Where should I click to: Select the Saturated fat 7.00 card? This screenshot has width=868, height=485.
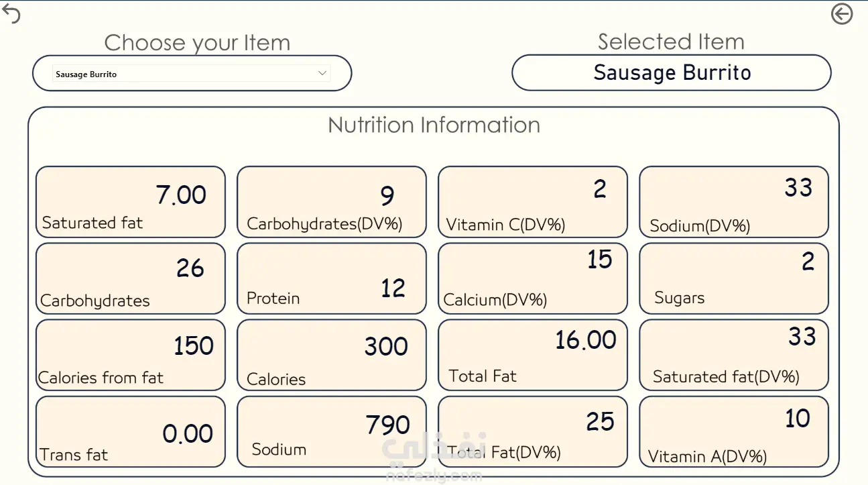[131, 202]
